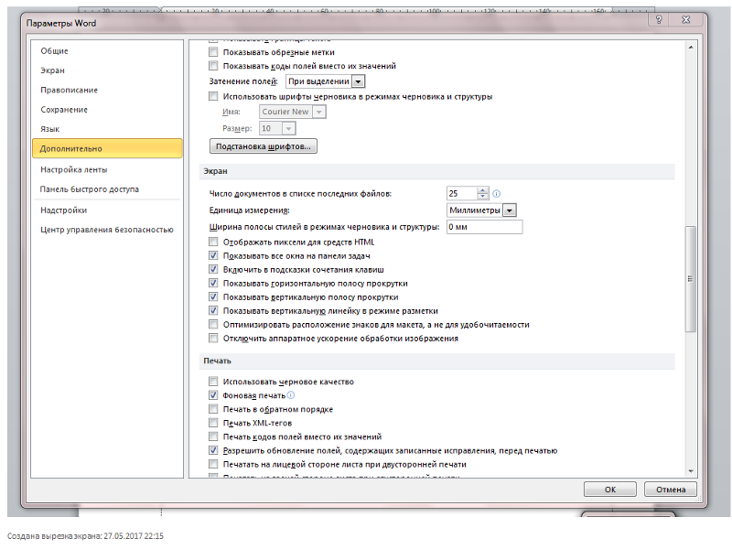This screenshot has width=732, height=560.
Task: Click info icon beside recent files count
Action: (497, 193)
